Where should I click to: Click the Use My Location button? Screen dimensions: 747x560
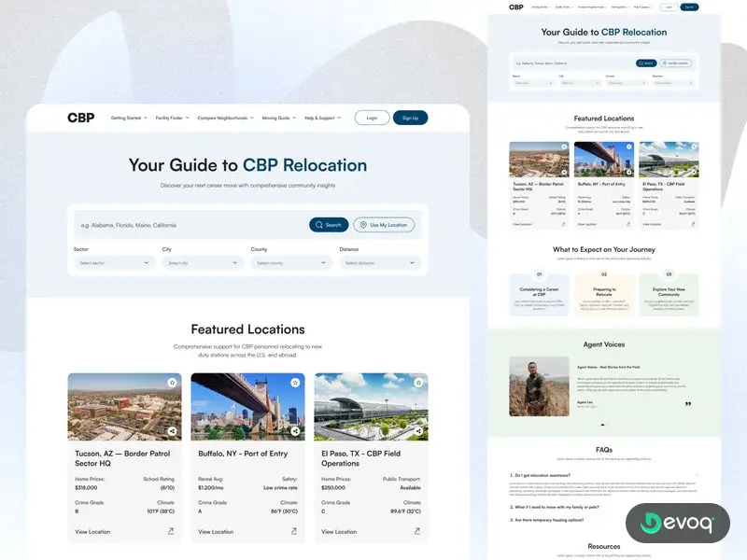point(384,225)
